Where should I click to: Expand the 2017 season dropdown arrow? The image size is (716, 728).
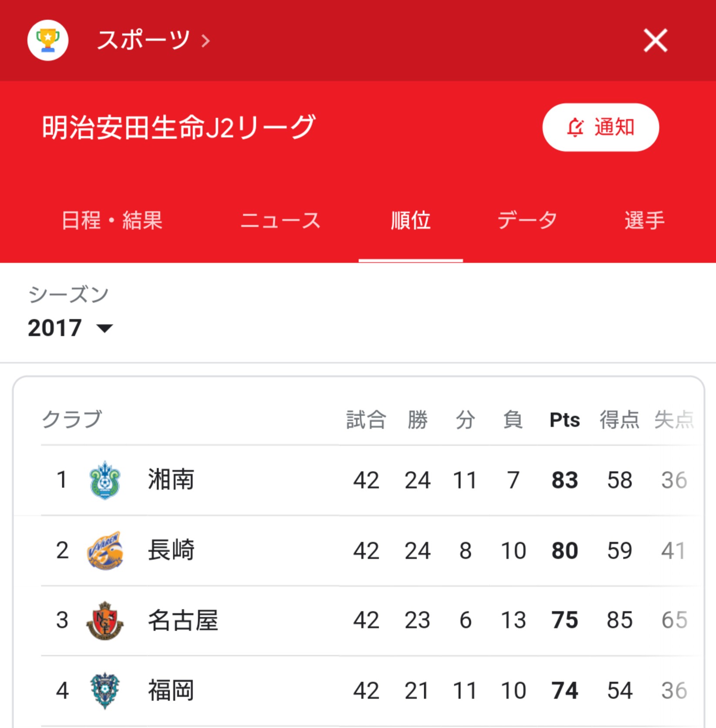(105, 328)
